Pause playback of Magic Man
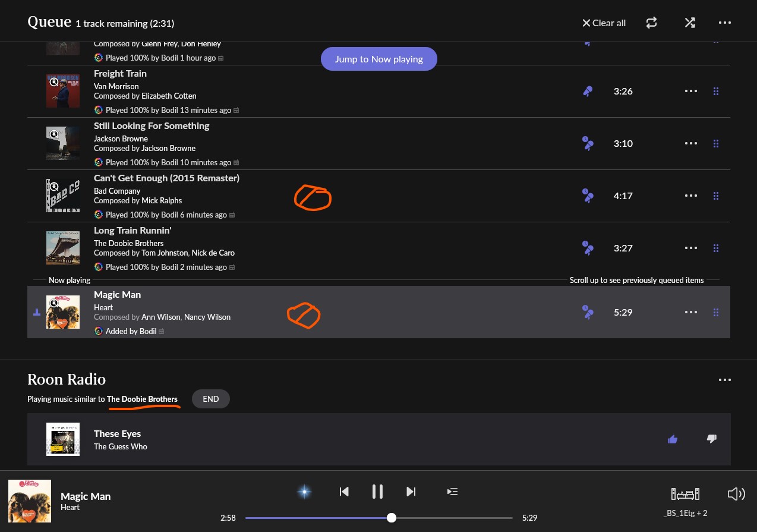The image size is (757, 532). click(x=377, y=492)
